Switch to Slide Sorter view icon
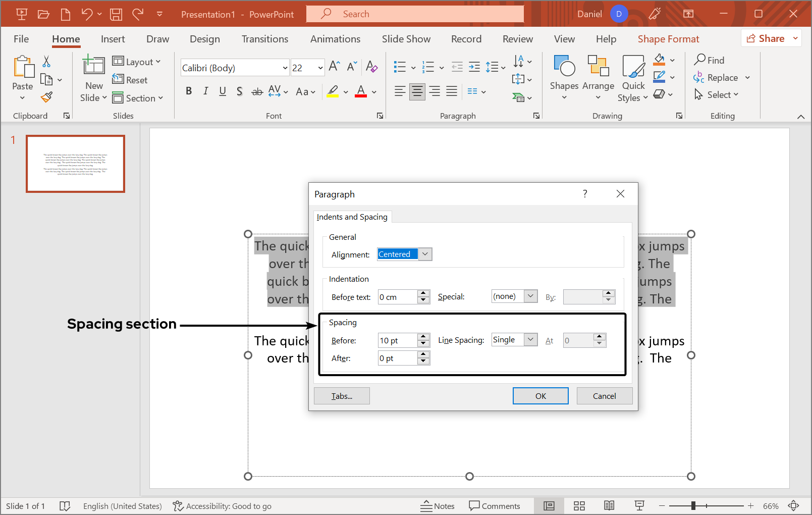Viewport: 812px width, 515px height. point(579,506)
